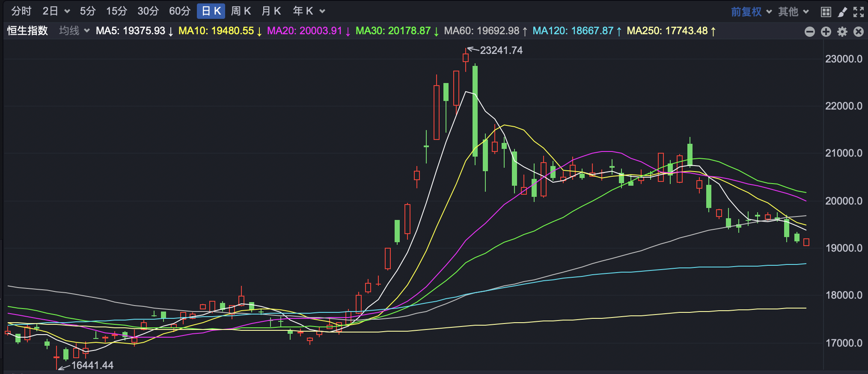Click the plus icon in indicator bar
The width and height of the screenshot is (868, 374).
826,32
